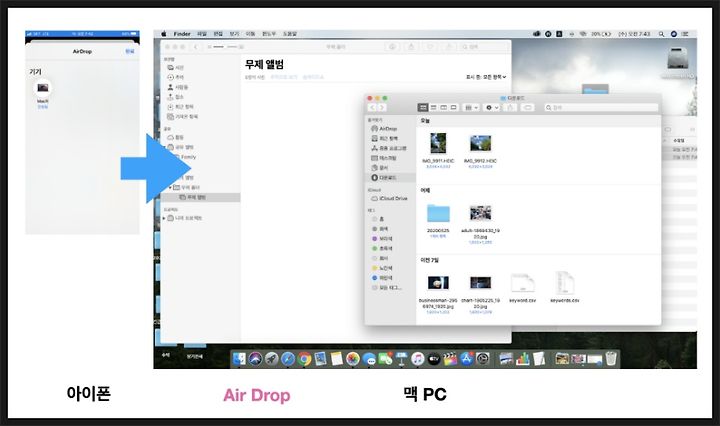Select 최근 항목 in the Photos sidebar
The height and width of the screenshot is (426, 720).
pyautogui.click(x=180, y=107)
